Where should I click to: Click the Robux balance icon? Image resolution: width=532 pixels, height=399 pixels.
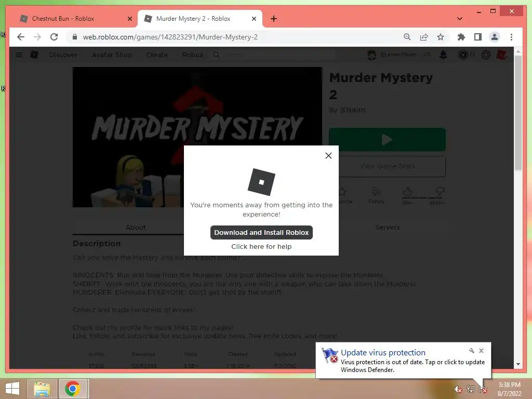click(463, 55)
